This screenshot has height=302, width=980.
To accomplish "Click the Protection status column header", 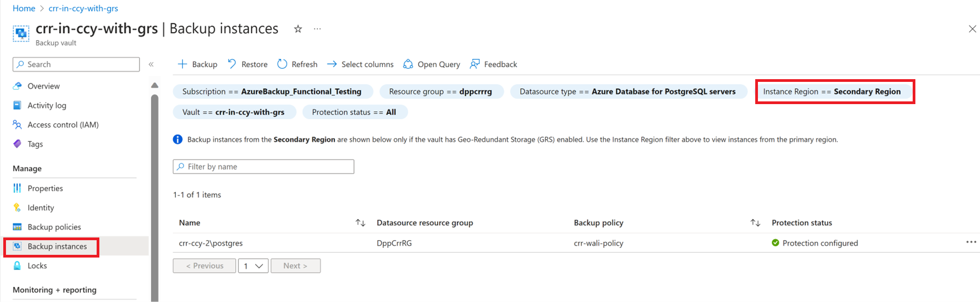I will coord(802,223).
